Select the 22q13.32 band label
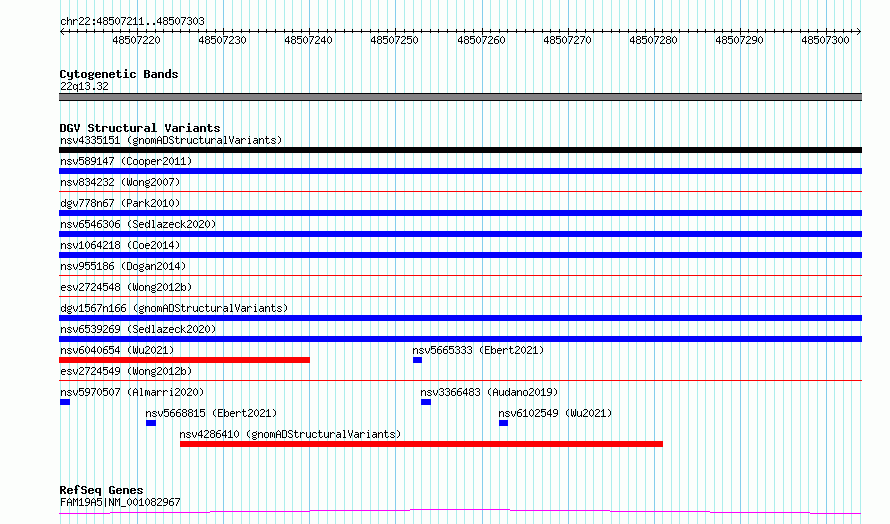890x524 pixels. tap(84, 86)
